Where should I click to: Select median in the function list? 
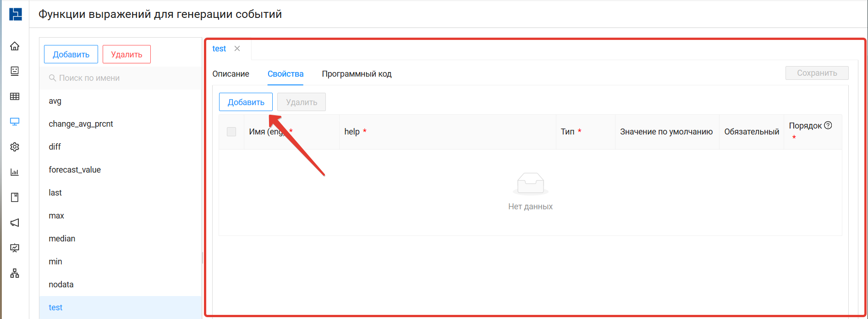click(x=62, y=239)
